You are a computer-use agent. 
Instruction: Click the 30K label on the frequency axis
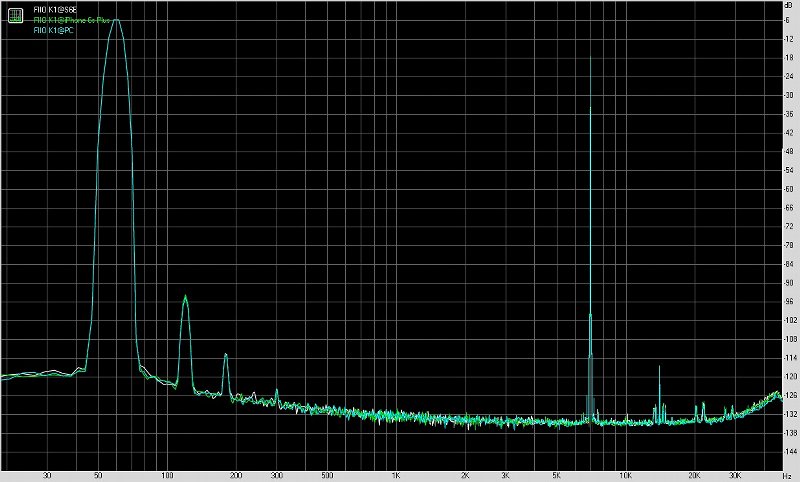(x=735, y=475)
